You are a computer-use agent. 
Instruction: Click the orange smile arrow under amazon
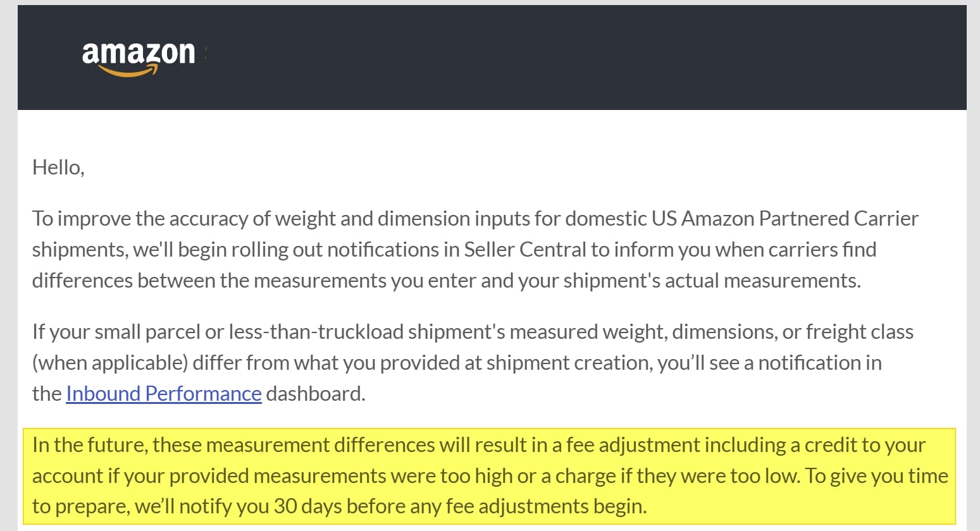pyautogui.click(x=128, y=71)
